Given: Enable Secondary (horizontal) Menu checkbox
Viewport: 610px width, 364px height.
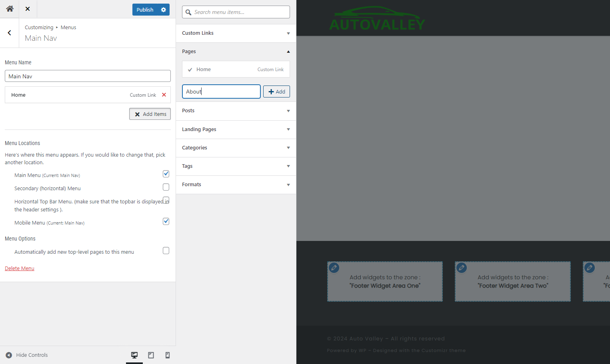Looking at the screenshot, I should [166, 187].
